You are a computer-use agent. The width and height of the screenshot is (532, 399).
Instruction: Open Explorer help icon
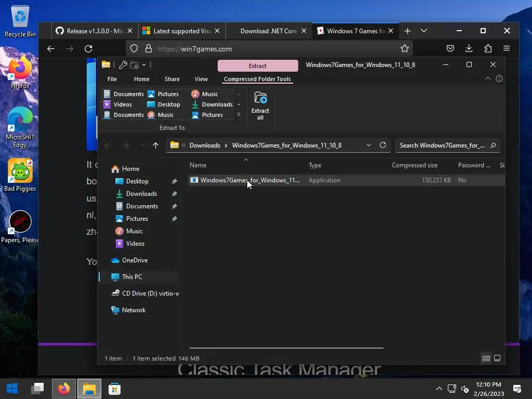(x=499, y=79)
